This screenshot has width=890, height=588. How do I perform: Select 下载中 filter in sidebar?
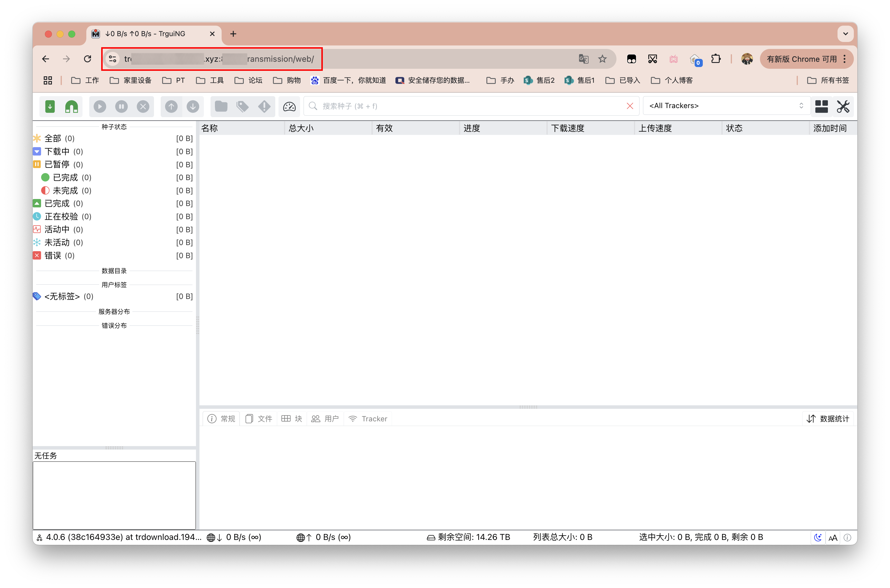113,152
